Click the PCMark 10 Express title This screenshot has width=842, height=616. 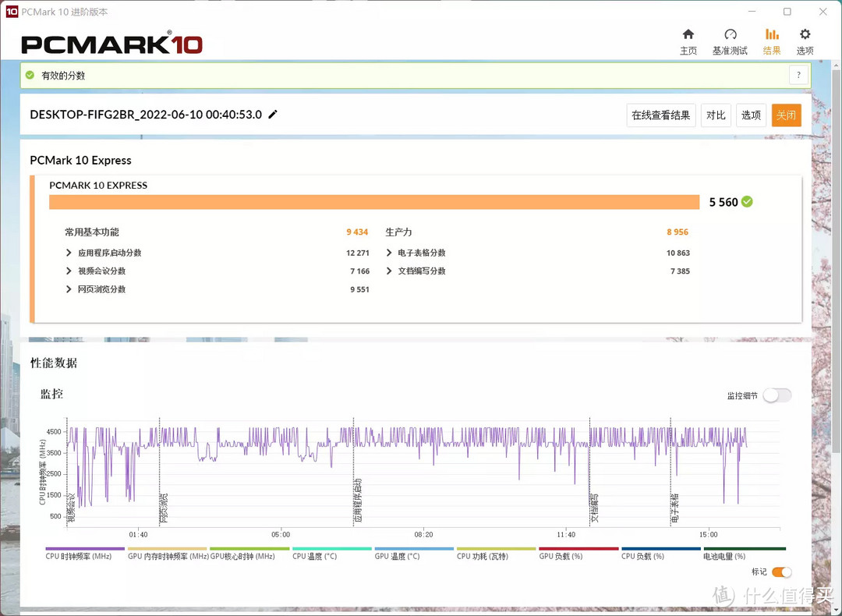click(80, 160)
